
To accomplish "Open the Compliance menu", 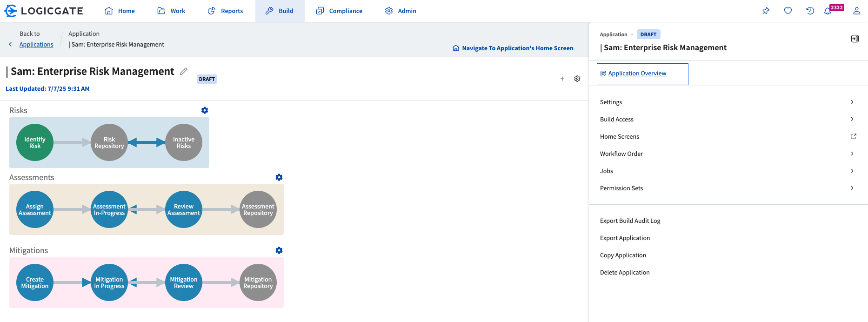I will (x=339, y=11).
